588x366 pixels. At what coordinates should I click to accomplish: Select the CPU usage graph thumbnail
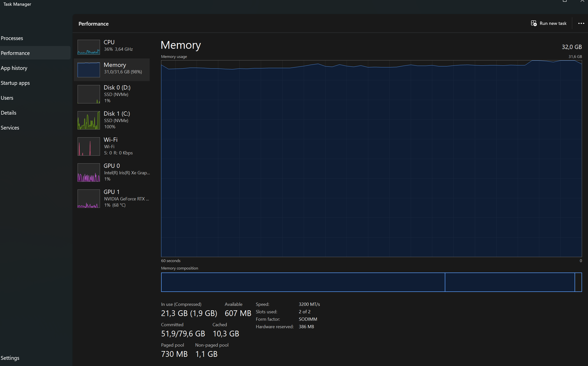tap(89, 47)
